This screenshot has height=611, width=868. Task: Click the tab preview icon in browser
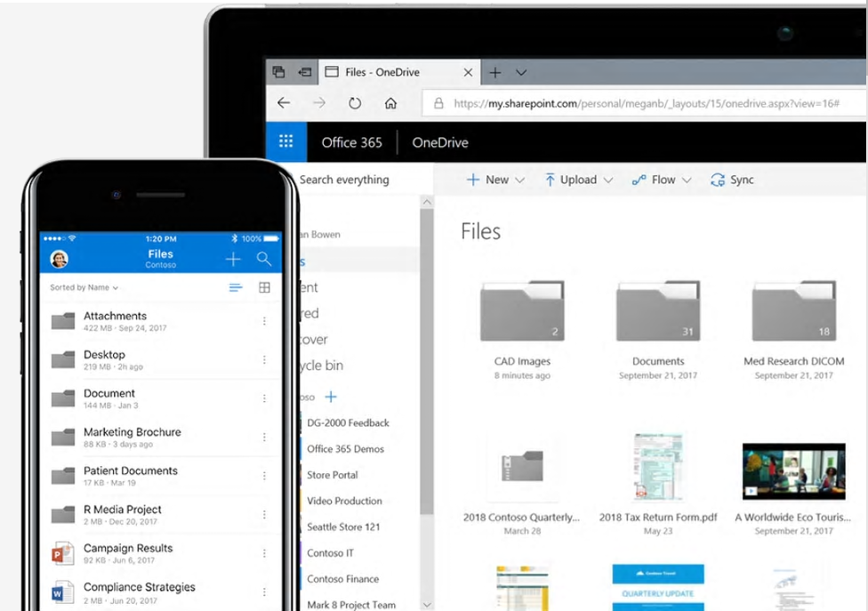pos(279,72)
